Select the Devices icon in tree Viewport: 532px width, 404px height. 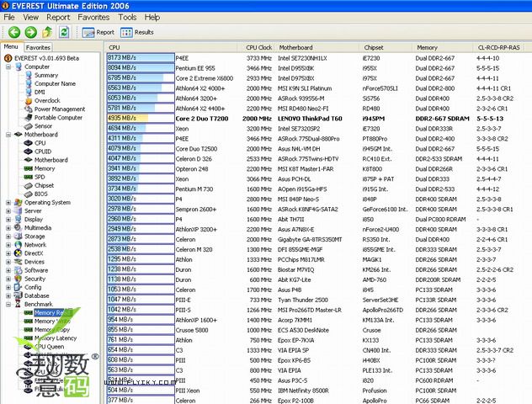(x=19, y=262)
